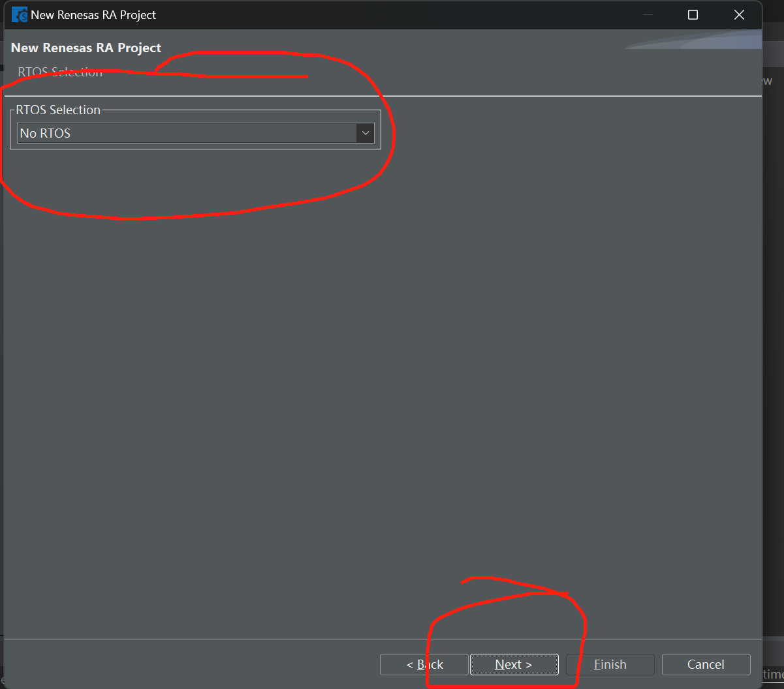Click the 'New Renesas RA Project' heading text
Screen dimensions: 784x689
tap(86, 48)
